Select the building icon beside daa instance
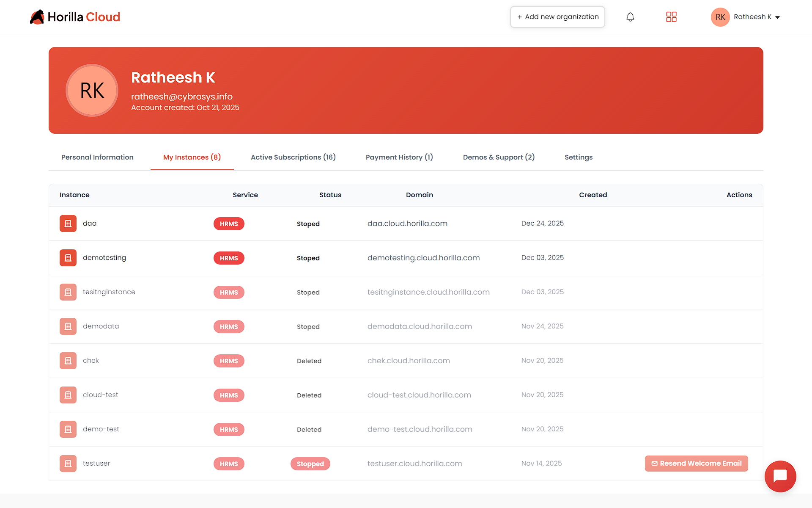 (x=68, y=223)
